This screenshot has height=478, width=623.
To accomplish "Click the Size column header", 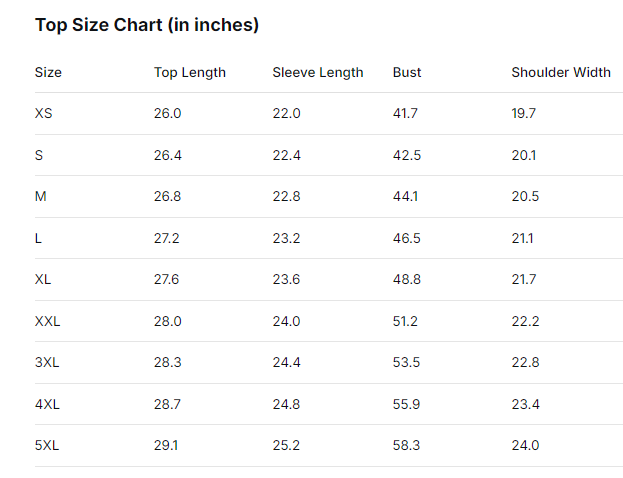I will [x=48, y=72].
